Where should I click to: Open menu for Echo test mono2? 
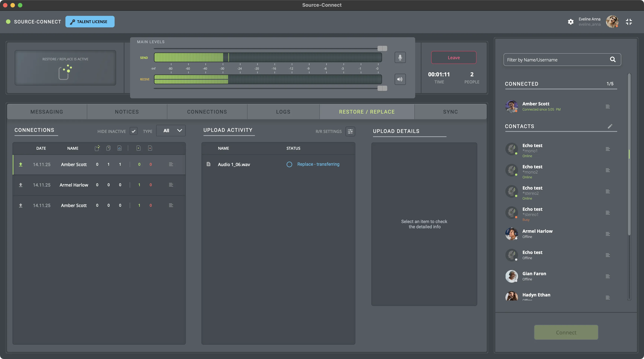608,170
